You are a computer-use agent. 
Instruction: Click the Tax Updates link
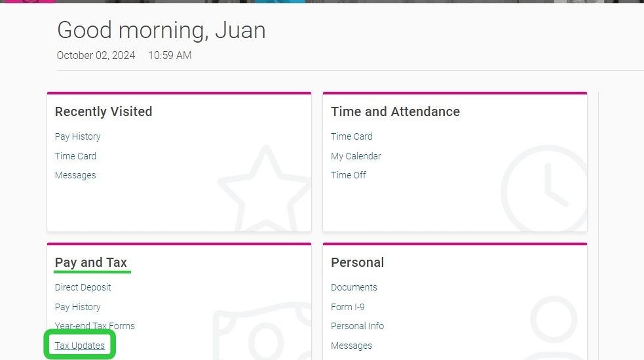[x=79, y=346]
